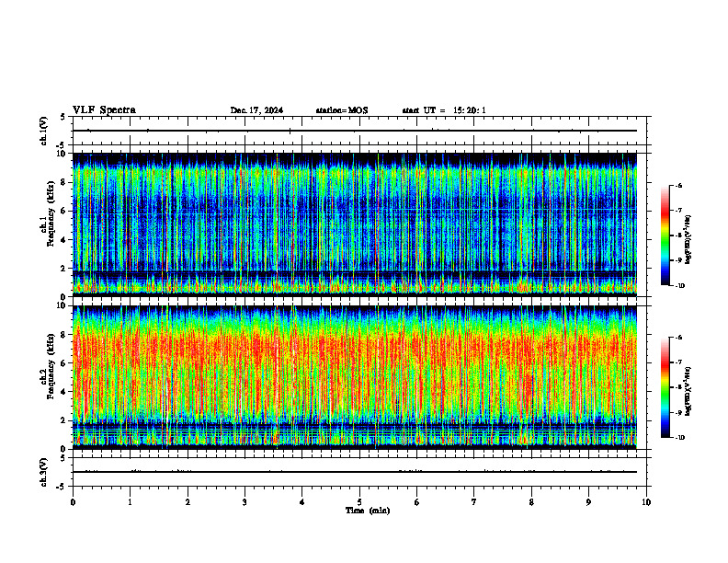Click the "4" kHz tick on ch.2 frequency axis
Viewport: 728px width, 563px height.
[64, 392]
